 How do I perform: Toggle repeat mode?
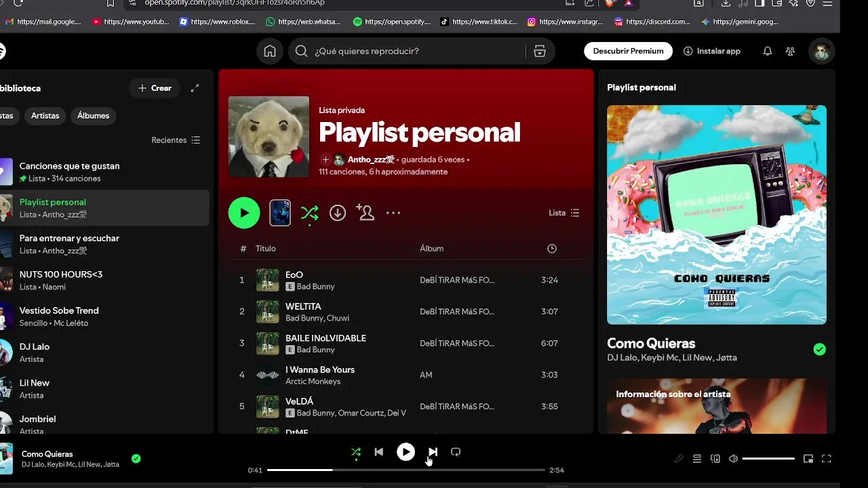click(x=456, y=452)
